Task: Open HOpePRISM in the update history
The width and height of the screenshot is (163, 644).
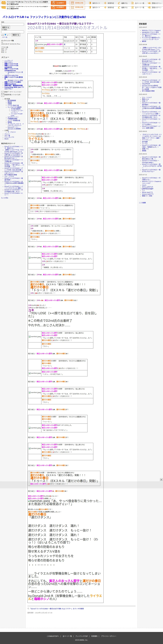Action: [x=146, y=84]
